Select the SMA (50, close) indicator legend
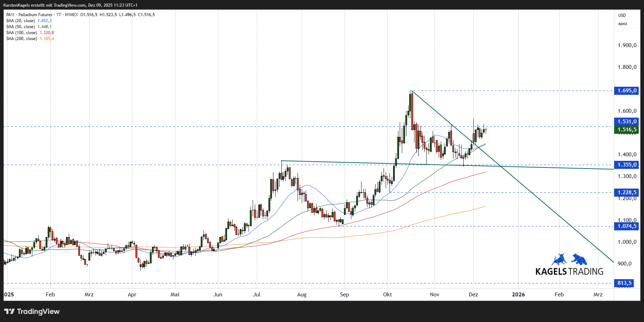This screenshot has width=644, height=322. [20, 27]
